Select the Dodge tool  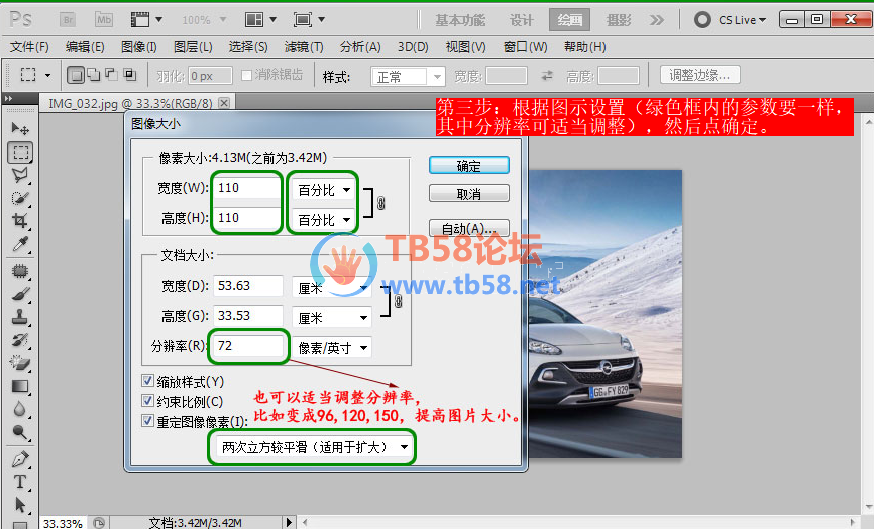pos(20,432)
